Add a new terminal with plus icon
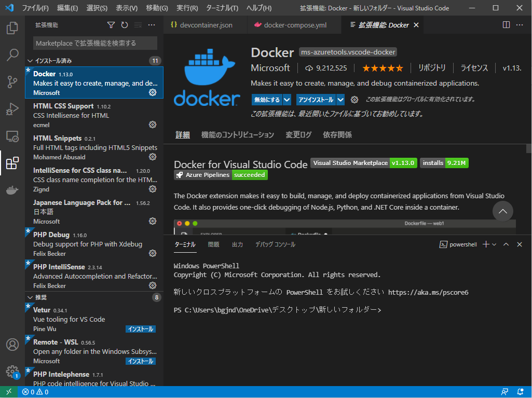This screenshot has height=398, width=532. 486,244
